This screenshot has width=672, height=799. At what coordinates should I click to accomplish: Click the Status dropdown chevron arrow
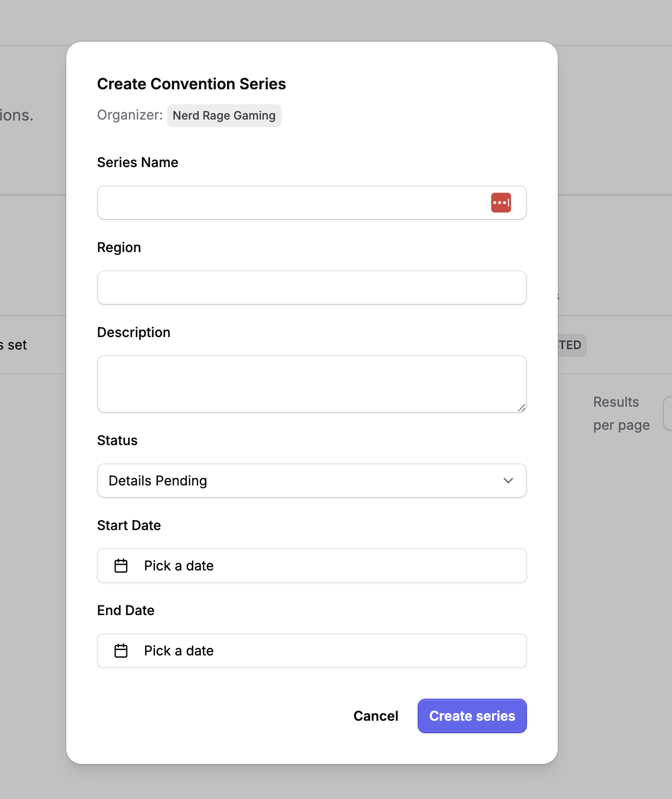click(508, 481)
